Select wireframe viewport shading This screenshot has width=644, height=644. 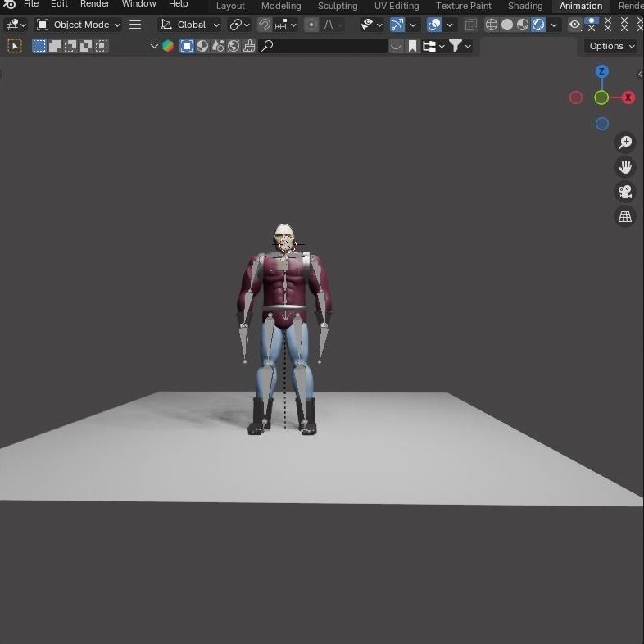pyautogui.click(x=492, y=25)
